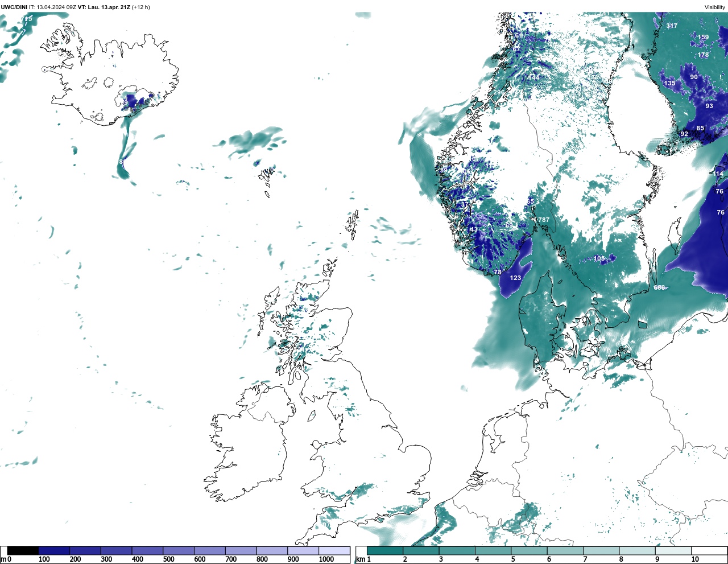This screenshot has width=728, height=564.
Task: Pick the swatch between 9 and 10 km
Action: coord(673,550)
